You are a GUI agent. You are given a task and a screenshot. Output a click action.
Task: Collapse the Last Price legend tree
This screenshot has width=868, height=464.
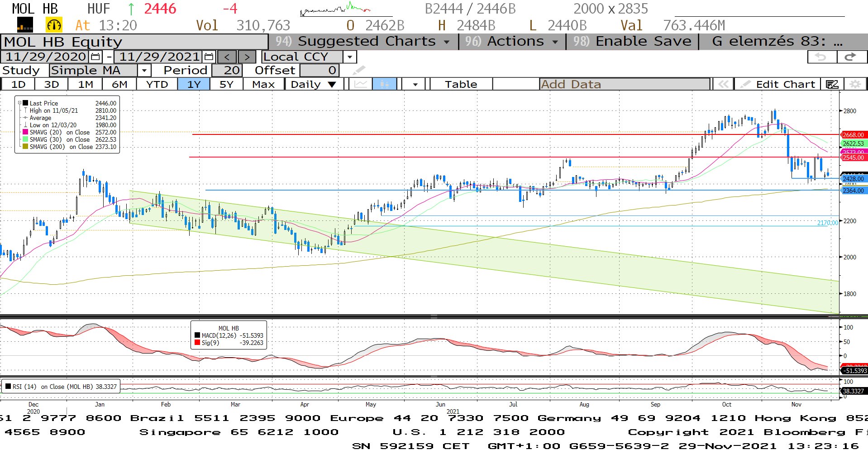19,103
